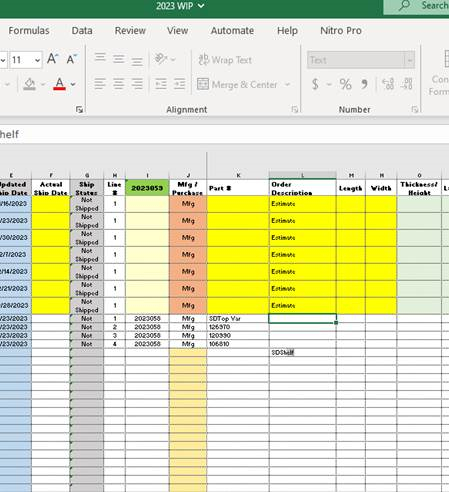The image size is (449, 492).
Task: Click line number 4 cell
Action: [x=114, y=344]
